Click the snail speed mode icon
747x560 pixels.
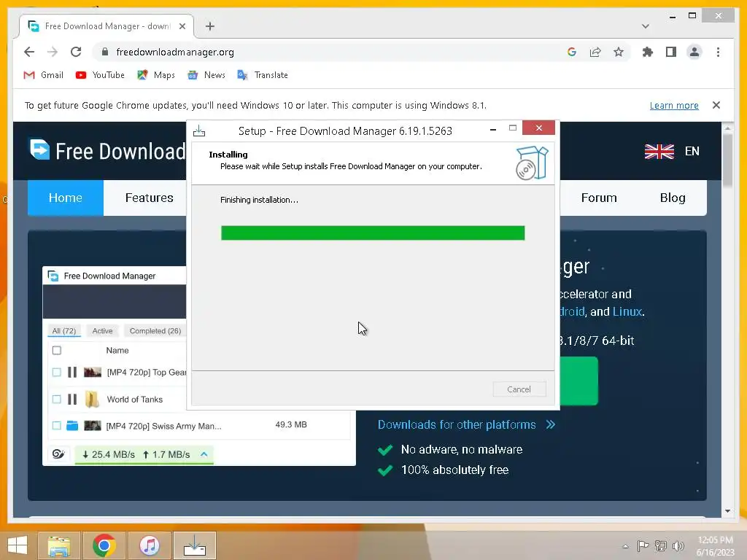58,454
